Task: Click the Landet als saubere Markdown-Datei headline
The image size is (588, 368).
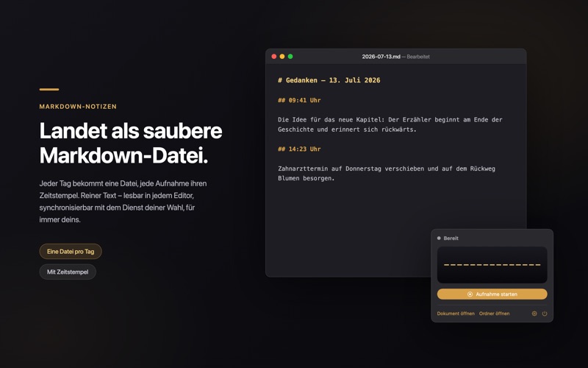Action: [131, 143]
